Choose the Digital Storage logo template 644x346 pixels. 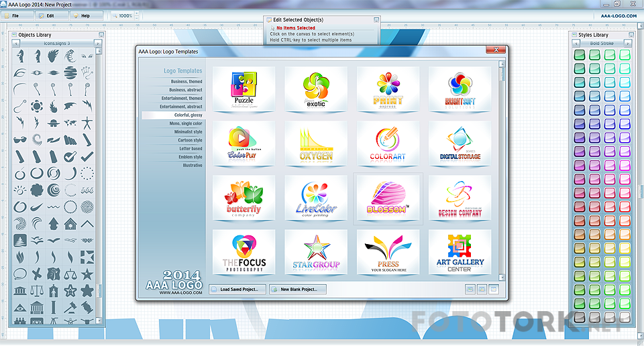coord(460,143)
